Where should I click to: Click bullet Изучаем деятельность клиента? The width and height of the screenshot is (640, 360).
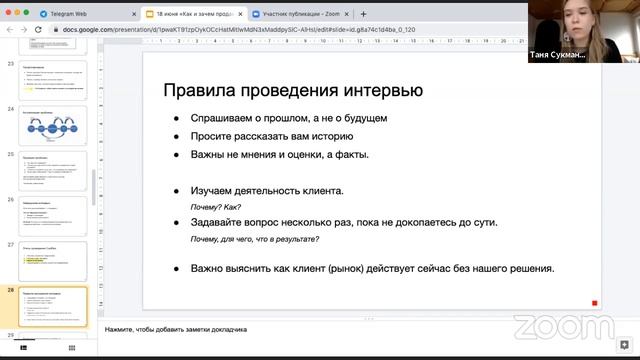267,191
